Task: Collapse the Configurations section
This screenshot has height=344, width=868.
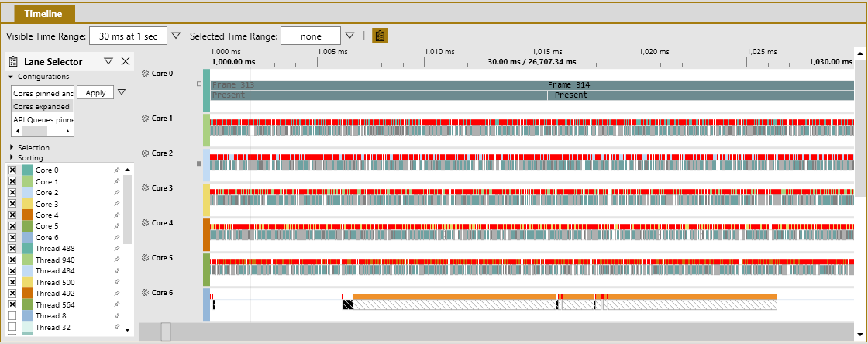Action: (10, 77)
